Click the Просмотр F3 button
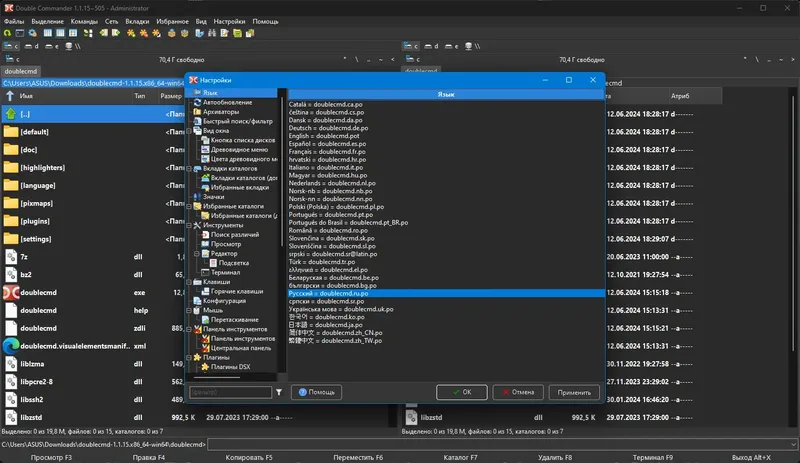The width and height of the screenshot is (800, 463). coord(51,457)
